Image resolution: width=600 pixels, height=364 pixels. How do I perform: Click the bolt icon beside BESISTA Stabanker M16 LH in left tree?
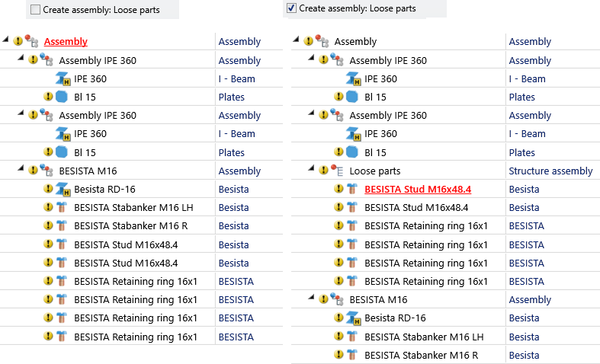(61, 207)
